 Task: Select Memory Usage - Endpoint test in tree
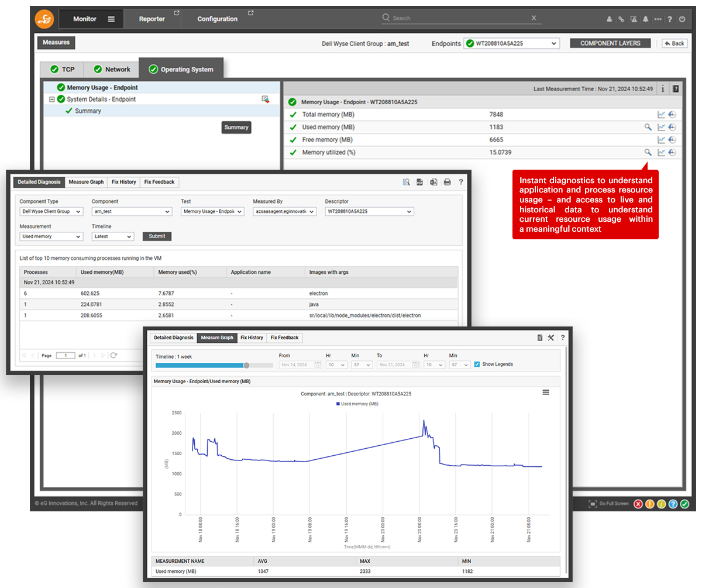[102, 88]
